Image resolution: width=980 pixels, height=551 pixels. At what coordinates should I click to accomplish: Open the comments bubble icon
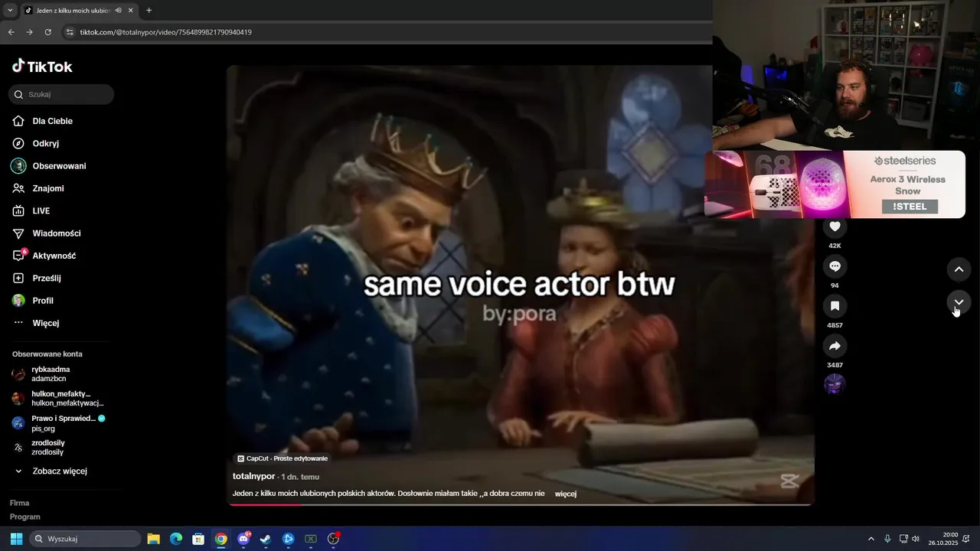835,266
